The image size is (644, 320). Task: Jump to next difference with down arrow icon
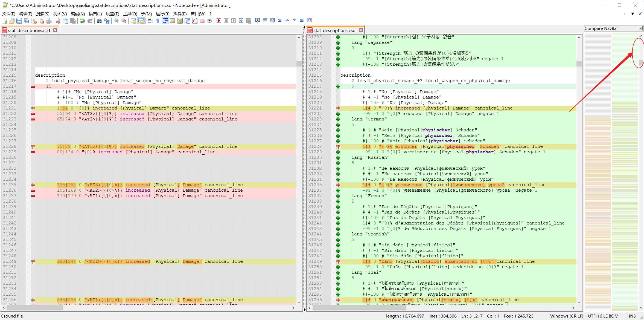[x=294, y=20]
